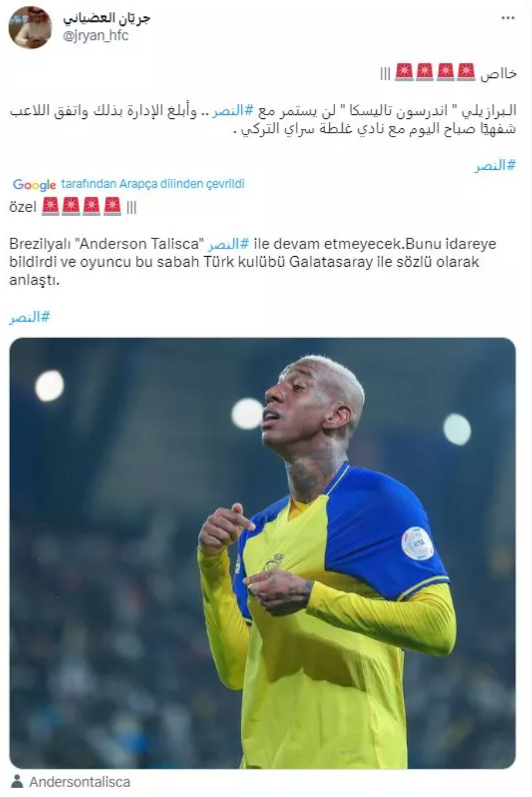
Task: Open the three-dot more options menu
Action: (x=507, y=18)
